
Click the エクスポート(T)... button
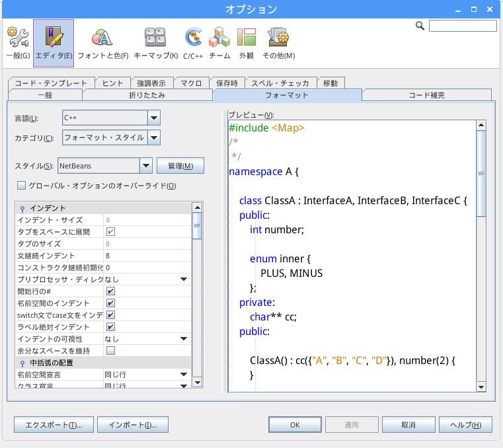54,425
